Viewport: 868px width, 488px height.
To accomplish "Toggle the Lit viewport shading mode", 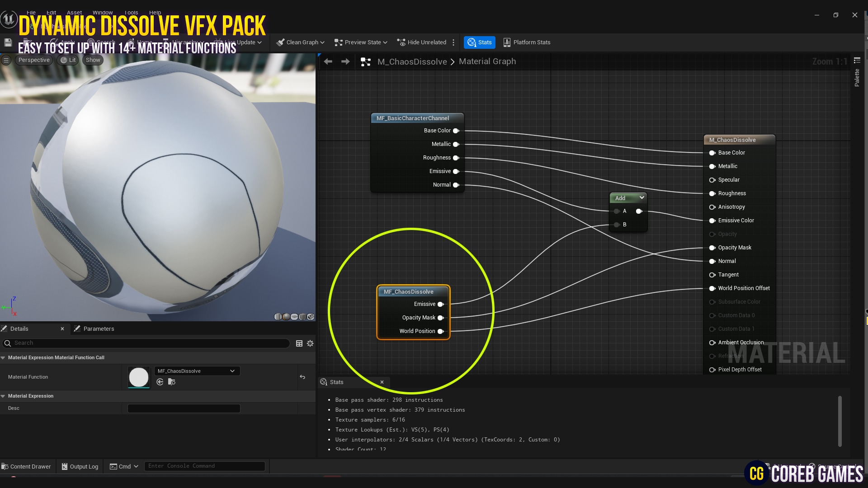I will (68, 60).
